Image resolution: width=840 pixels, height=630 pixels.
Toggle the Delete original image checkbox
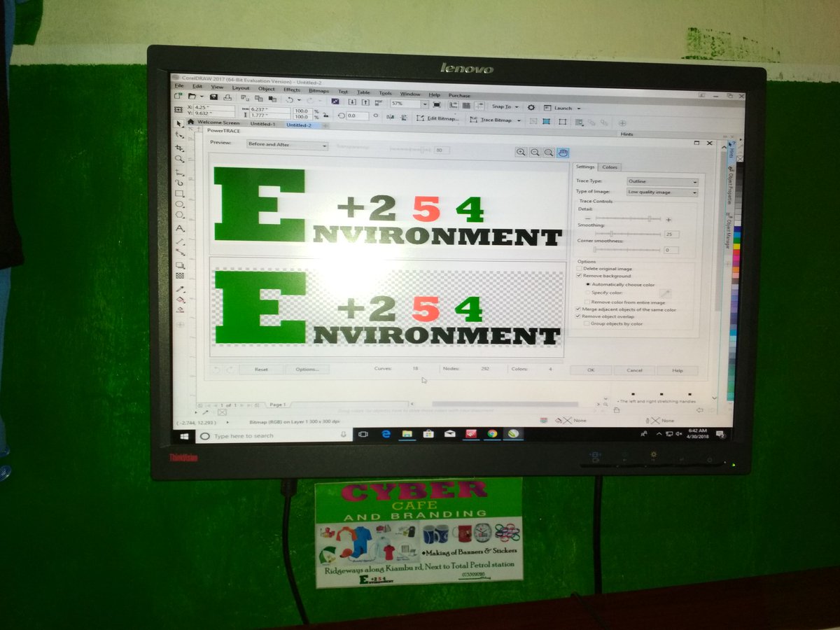point(579,269)
